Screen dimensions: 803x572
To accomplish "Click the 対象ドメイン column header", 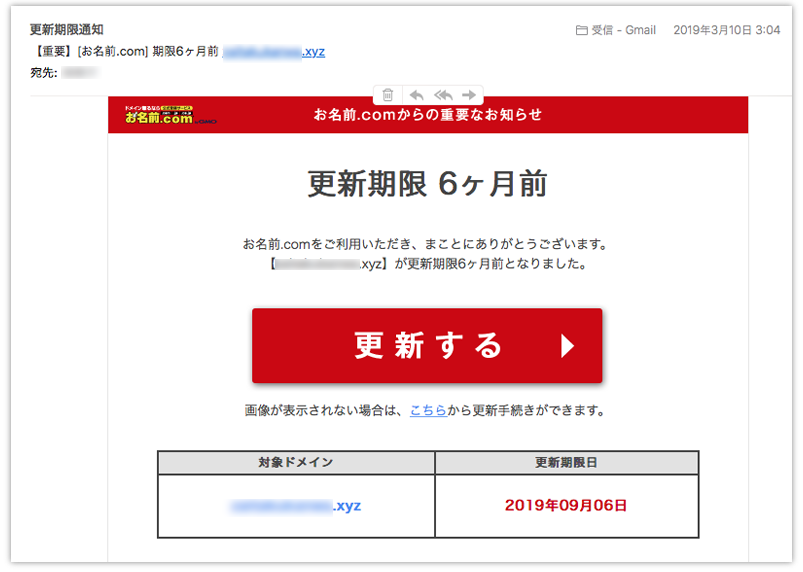I will [x=296, y=463].
